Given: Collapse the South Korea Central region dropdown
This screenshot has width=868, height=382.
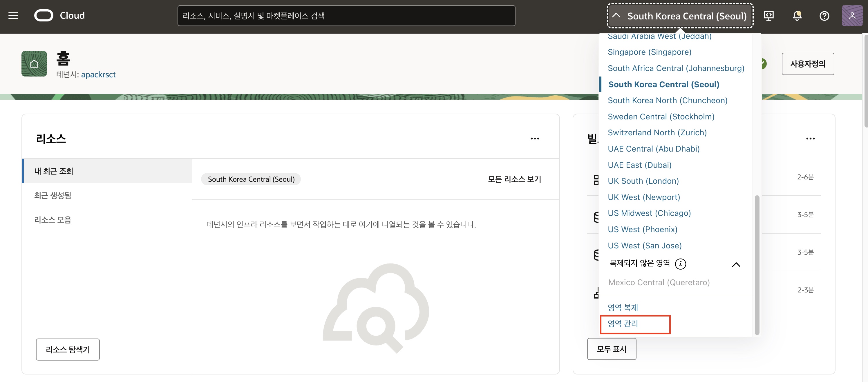Looking at the screenshot, I should tap(680, 15).
